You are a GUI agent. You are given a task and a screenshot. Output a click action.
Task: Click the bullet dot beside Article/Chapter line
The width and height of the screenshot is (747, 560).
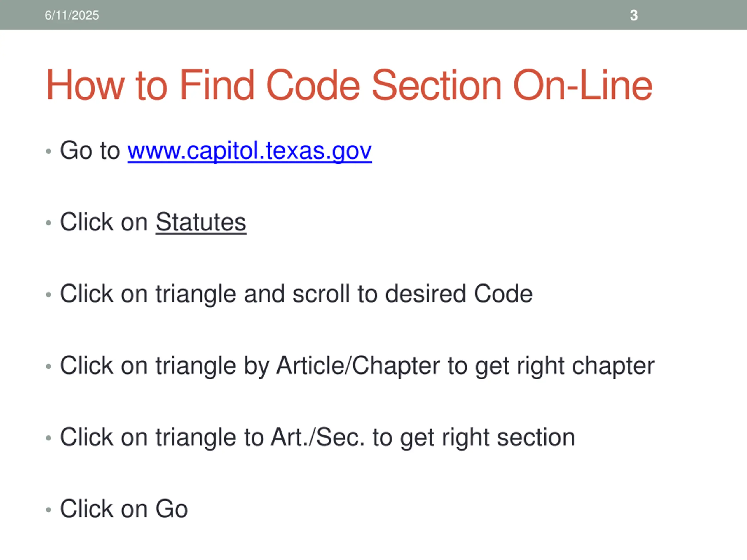pos(49,366)
